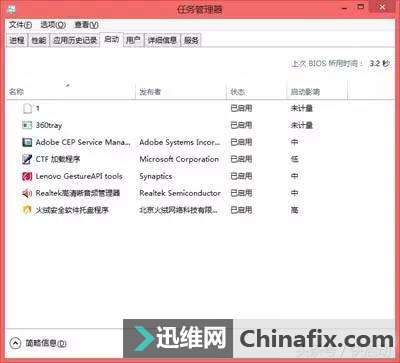Click publisher Microsoft Corporation
The width and height of the screenshot is (400, 363).
(x=179, y=159)
